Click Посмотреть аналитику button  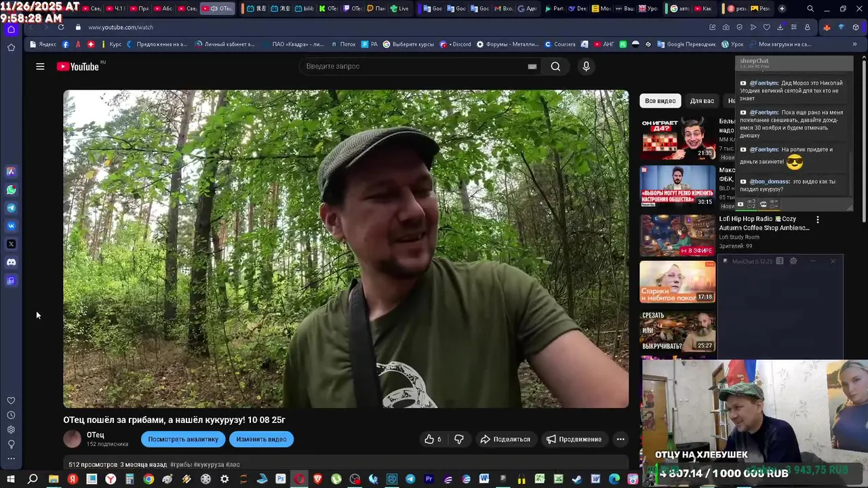coord(183,439)
